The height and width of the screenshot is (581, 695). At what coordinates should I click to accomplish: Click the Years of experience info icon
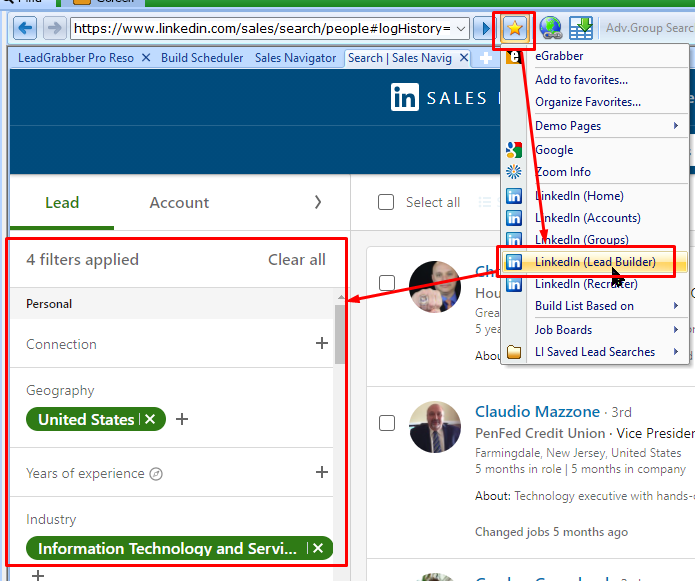pos(156,474)
